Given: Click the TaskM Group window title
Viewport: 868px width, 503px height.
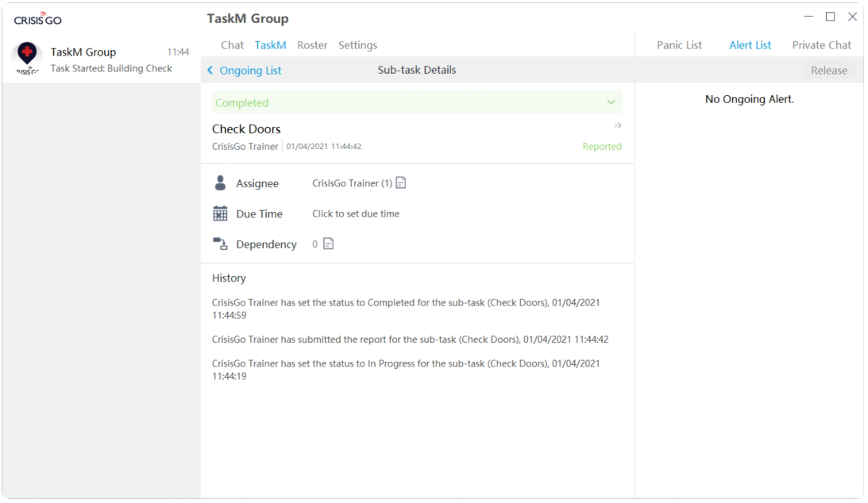Looking at the screenshot, I should point(248,18).
